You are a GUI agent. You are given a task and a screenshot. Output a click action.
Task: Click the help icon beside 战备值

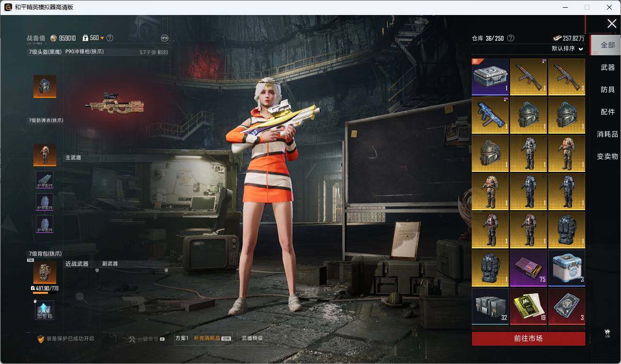(x=110, y=38)
